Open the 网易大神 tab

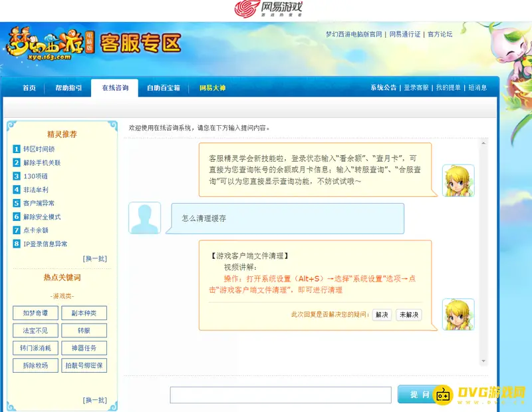point(212,88)
